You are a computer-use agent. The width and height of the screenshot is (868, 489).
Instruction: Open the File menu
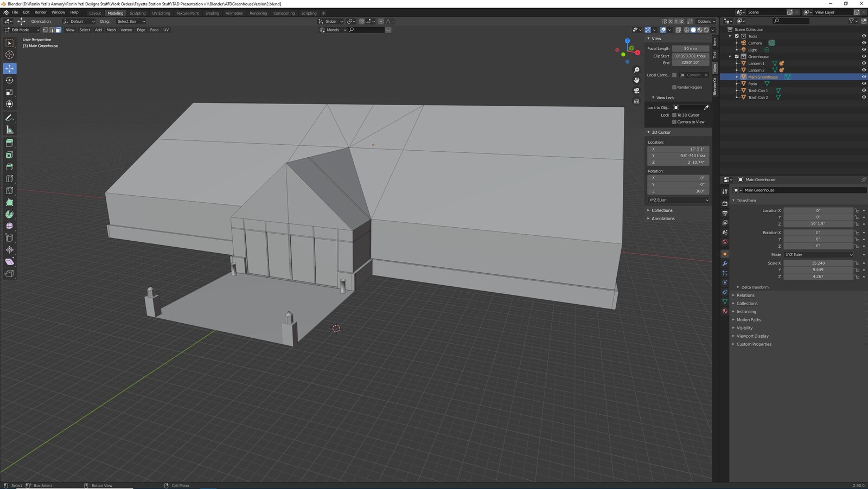point(15,12)
